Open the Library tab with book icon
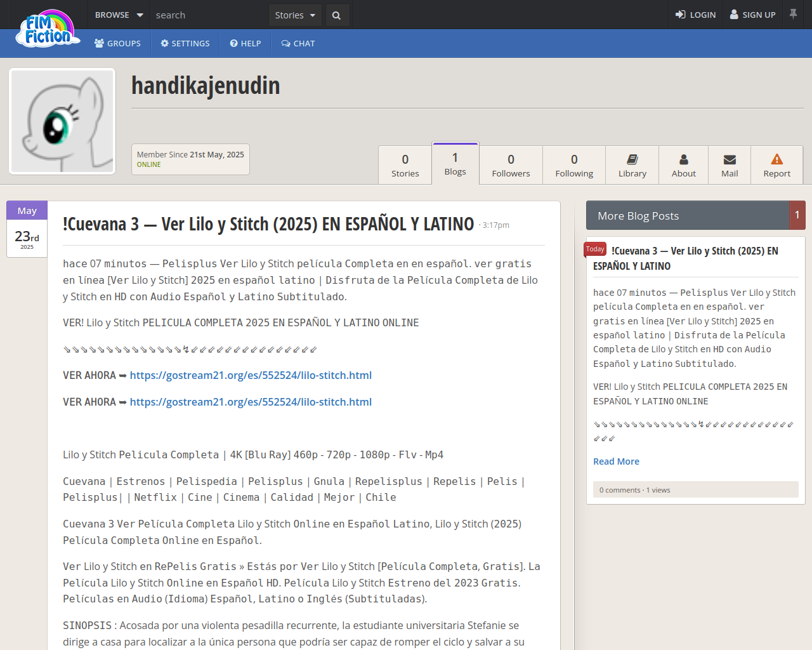The image size is (812, 650). 632,165
